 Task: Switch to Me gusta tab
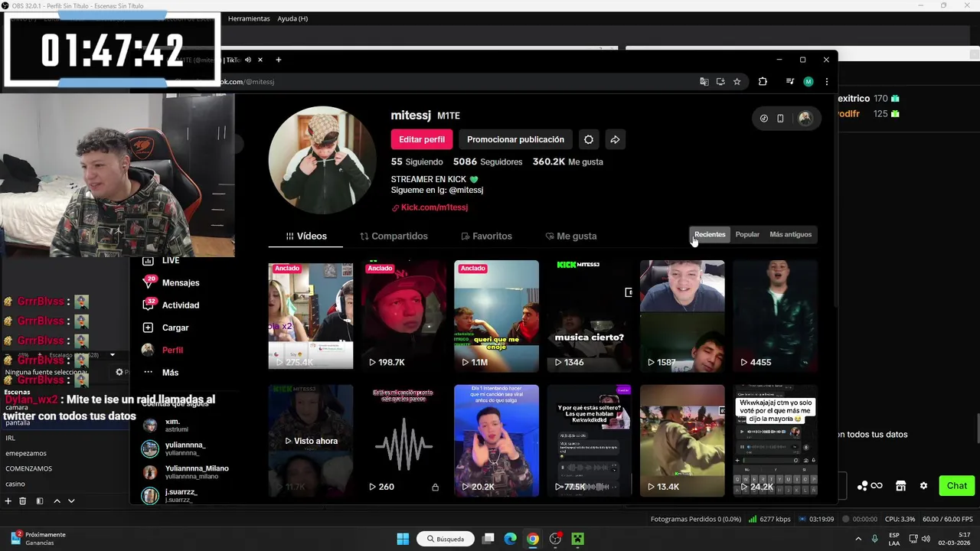[570, 236]
